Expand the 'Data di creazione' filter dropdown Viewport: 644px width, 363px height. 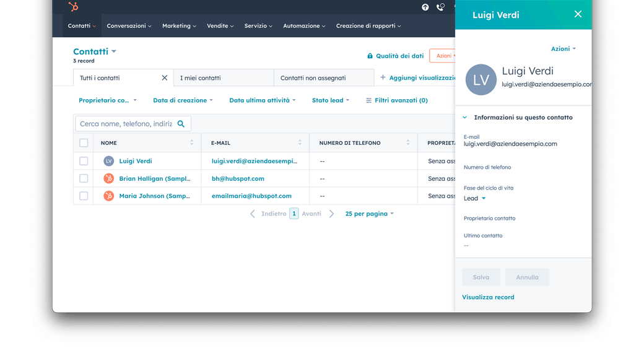pos(183,100)
